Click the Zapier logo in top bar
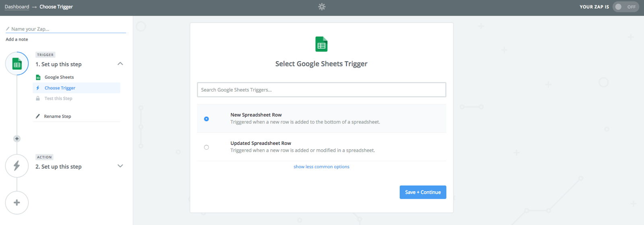 322,7
